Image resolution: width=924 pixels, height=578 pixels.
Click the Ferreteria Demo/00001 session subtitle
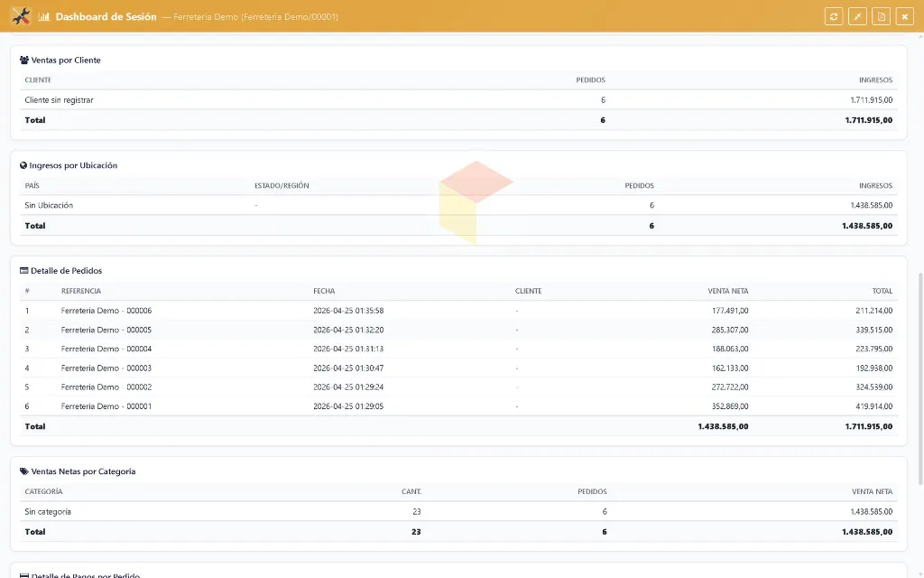(255, 16)
